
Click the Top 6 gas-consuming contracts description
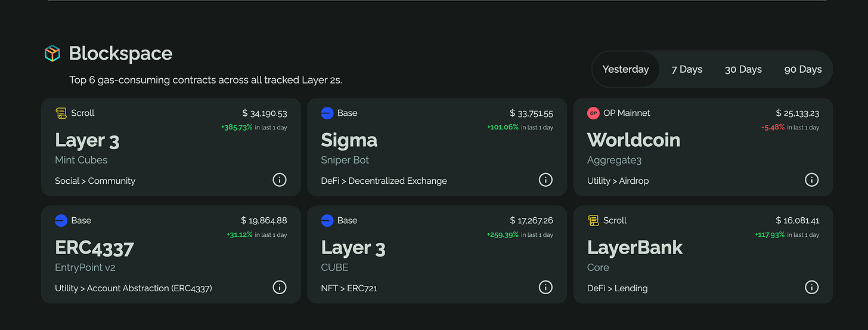(206, 79)
